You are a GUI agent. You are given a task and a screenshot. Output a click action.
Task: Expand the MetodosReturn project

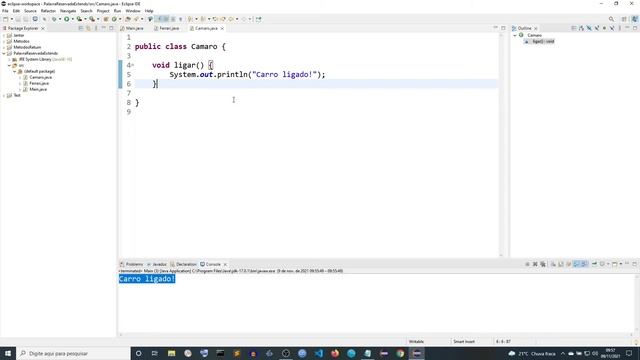pyautogui.click(x=4, y=47)
